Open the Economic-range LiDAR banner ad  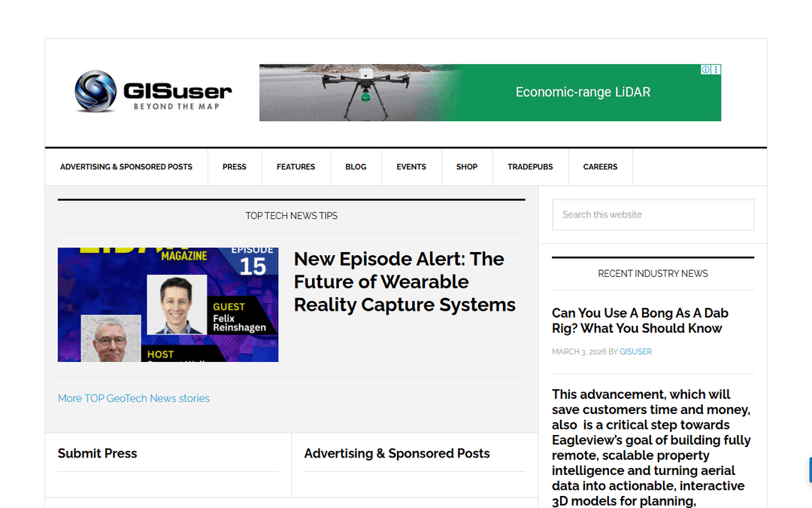point(490,93)
